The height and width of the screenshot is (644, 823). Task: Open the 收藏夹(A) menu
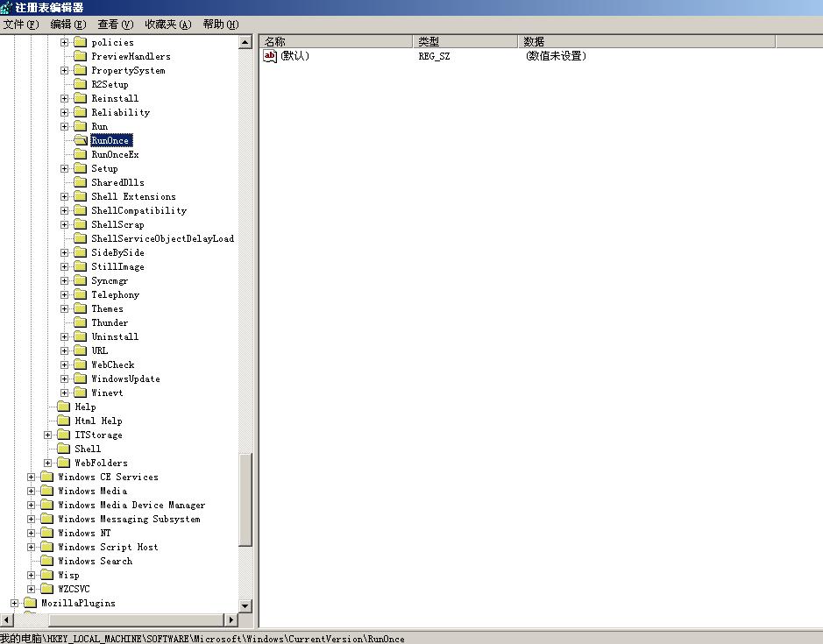tap(168, 25)
